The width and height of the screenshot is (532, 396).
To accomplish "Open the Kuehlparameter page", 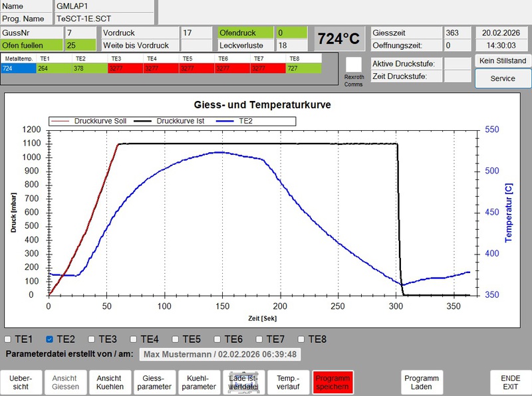I will click(198, 382).
